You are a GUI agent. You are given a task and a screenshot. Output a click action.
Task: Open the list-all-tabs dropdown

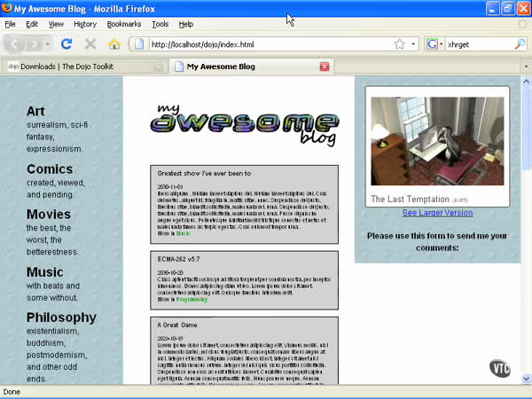[x=522, y=66]
